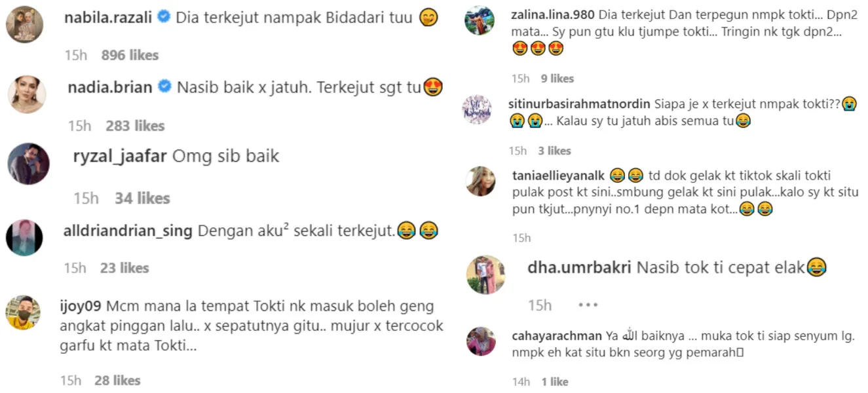The height and width of the screenshot is (393, 868).
Task: Click ijoy09 profile picture
Action: (x=23, y=312)
